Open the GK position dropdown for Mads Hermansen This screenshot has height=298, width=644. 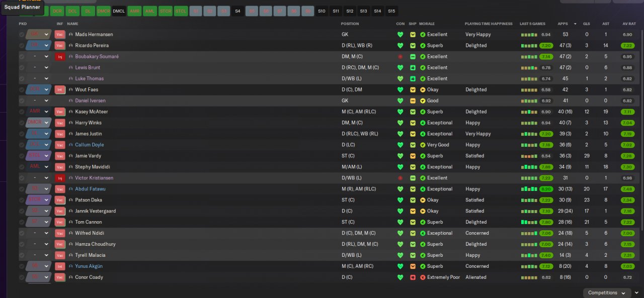tap(39, 35)
